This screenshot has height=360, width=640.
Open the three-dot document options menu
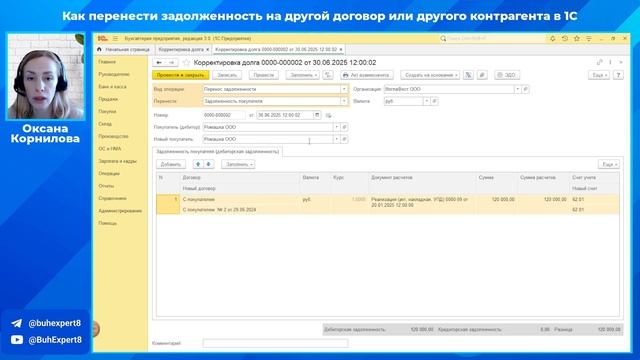(x=611, y=62)
